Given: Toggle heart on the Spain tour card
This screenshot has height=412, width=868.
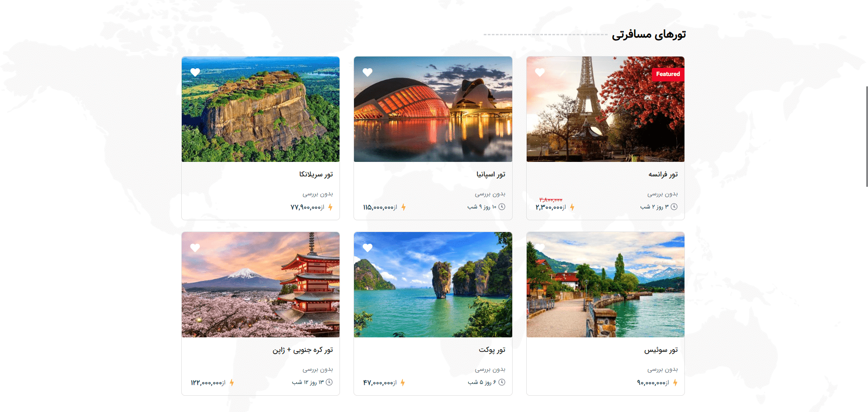Looking at the screenshot, I should coord(368,72).
